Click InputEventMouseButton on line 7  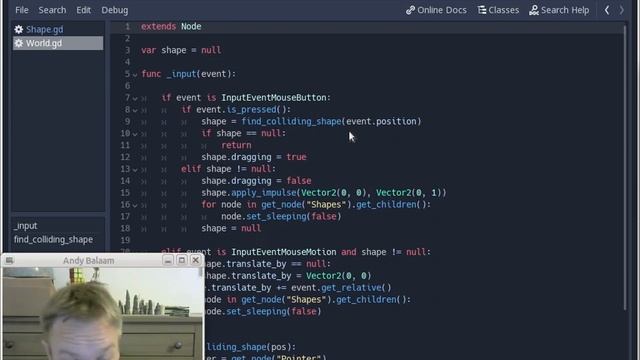point(273,98)
